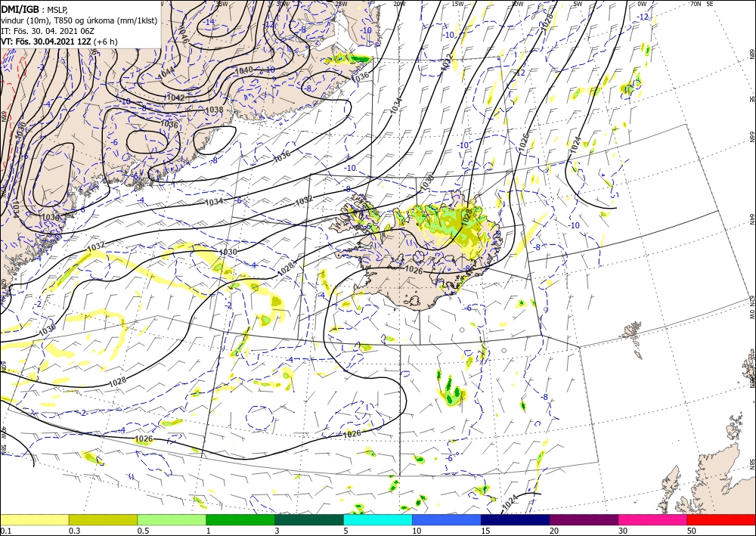
Task: Click the "15W" longitude label at top
Action: (x=458, y=4)
